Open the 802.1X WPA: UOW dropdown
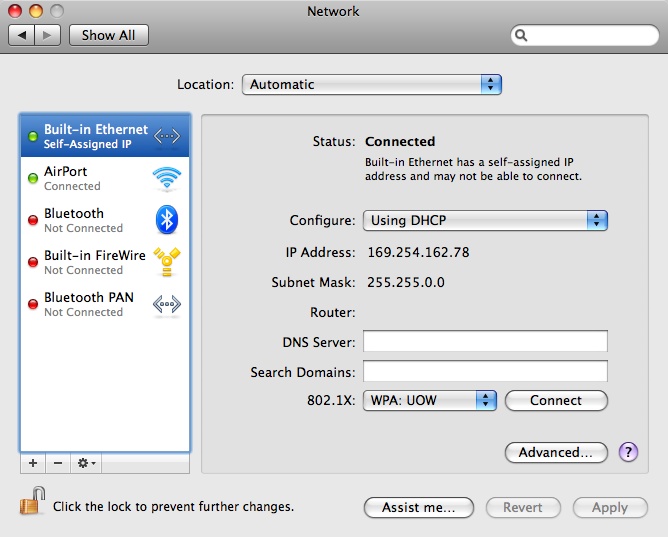The height and width of the screenshot is (537, 668). coord(429,400)
